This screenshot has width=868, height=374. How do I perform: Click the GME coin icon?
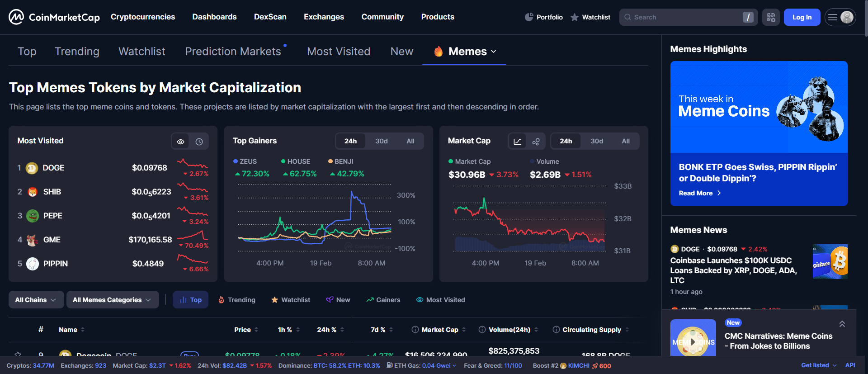33,240
